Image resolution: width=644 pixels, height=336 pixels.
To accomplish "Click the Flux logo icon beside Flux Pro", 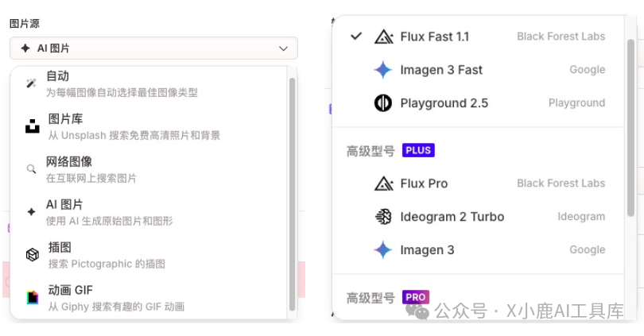I will [x=384, y=183].
